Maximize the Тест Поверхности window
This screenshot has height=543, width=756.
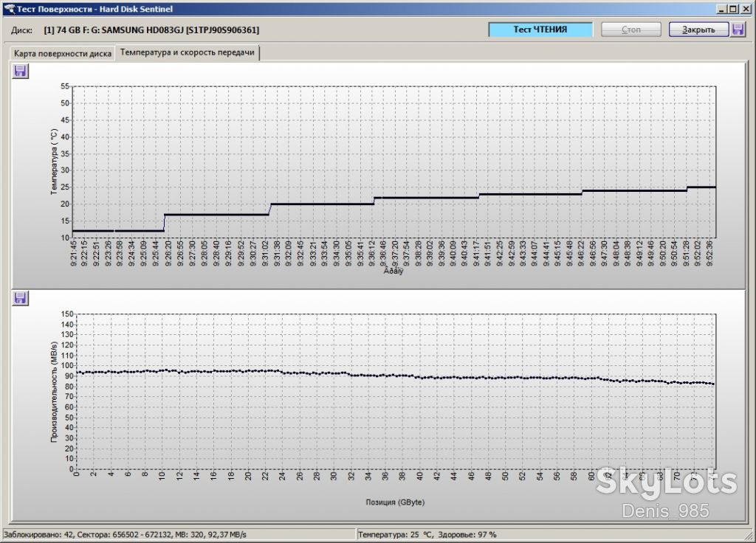point(733,9)
